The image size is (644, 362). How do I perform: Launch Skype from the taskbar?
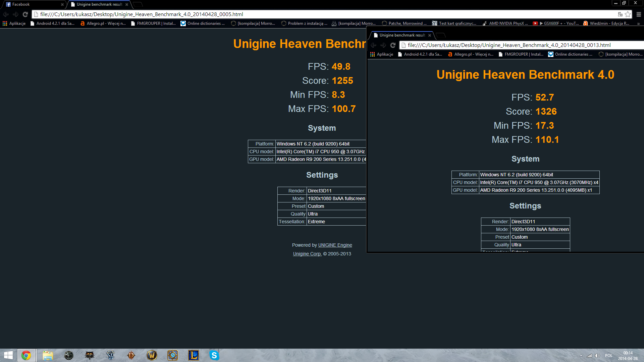point(214,355)
